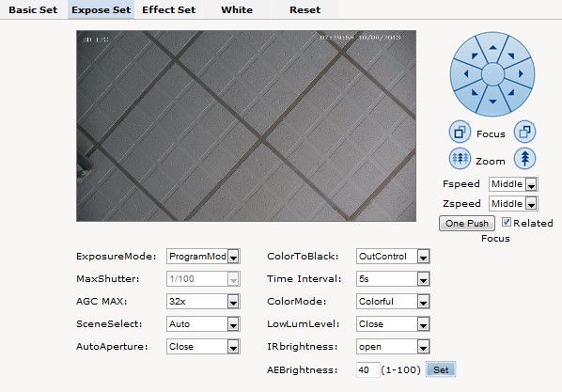
Task: Open the ExposureMode dropdown
Action: coord(203,257)
